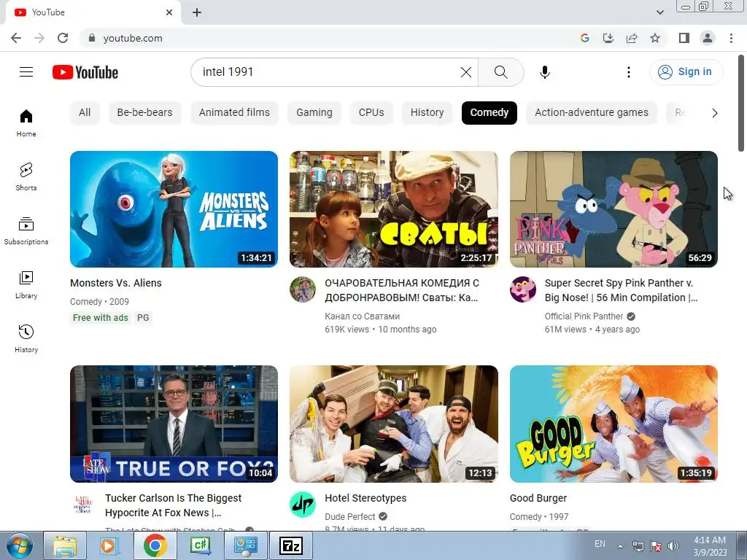Open 7-Zip from the taskbar
747x560 pixels.
pos(291,545)
